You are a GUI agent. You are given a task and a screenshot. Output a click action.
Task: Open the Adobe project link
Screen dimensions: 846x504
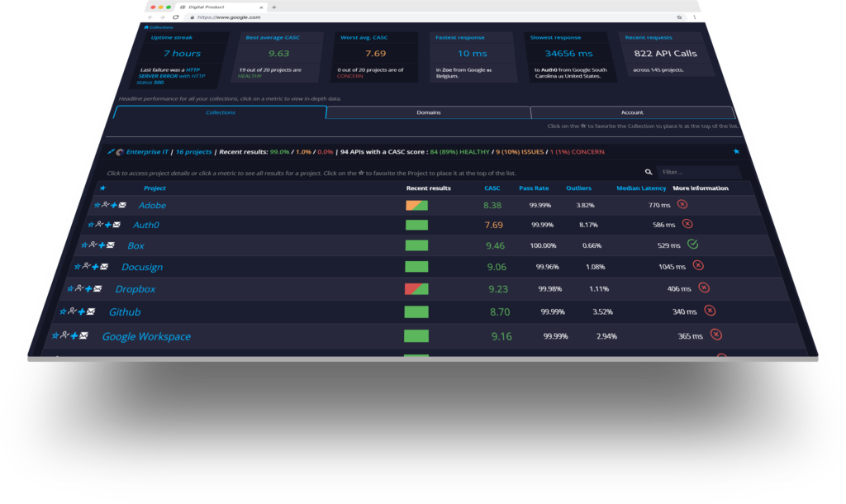[x=152, y=205]
